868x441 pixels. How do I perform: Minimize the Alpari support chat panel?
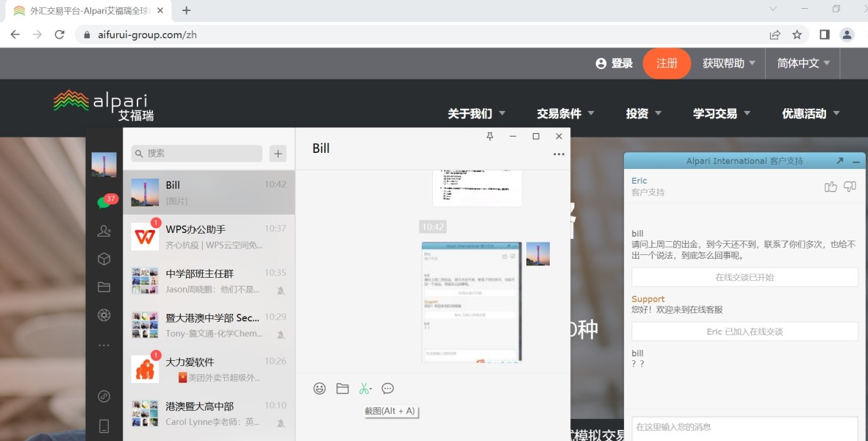[x=856, y=162]
